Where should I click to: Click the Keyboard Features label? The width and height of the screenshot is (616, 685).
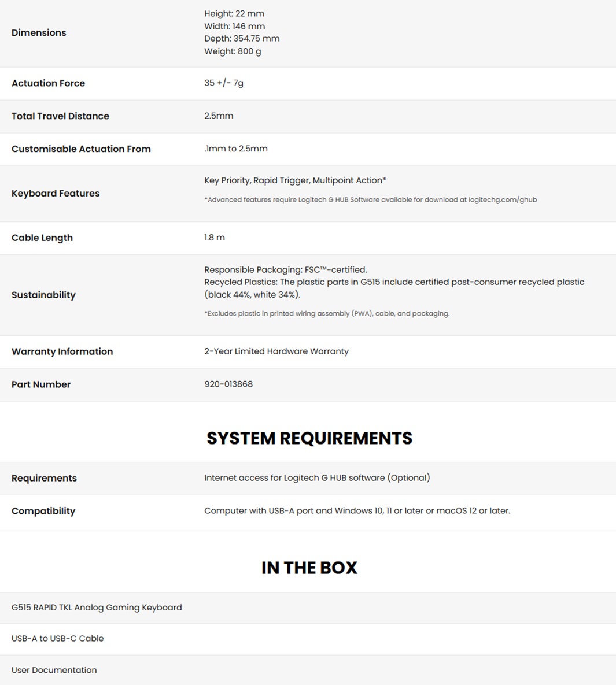tap(56, 194)
